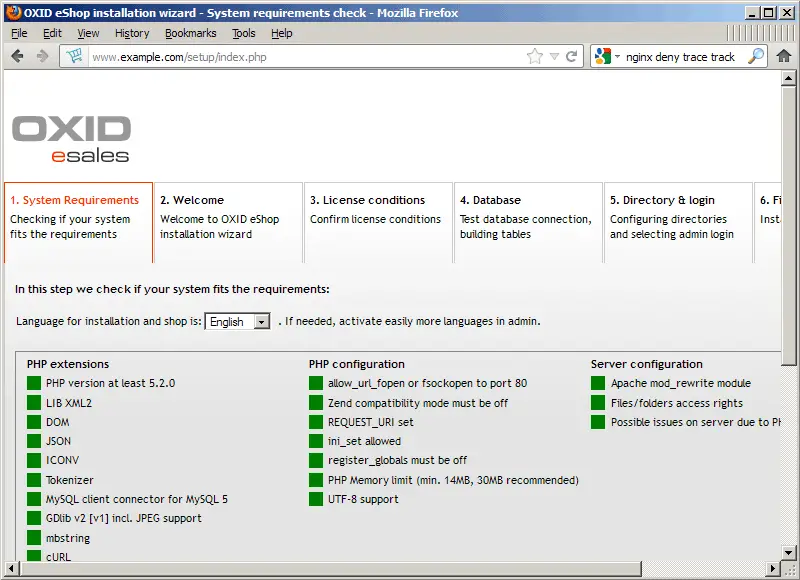Open the File menu
The image size is (800, 580).
[19, 33]
